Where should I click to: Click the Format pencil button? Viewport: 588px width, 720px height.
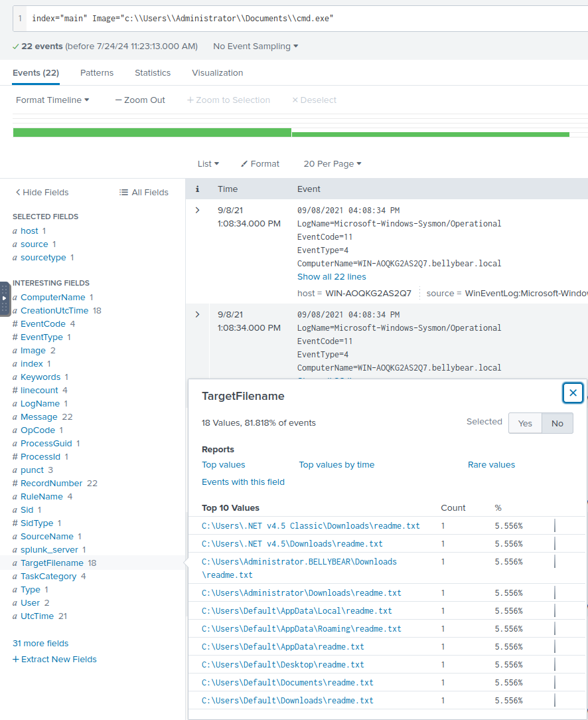pos(260,164)
